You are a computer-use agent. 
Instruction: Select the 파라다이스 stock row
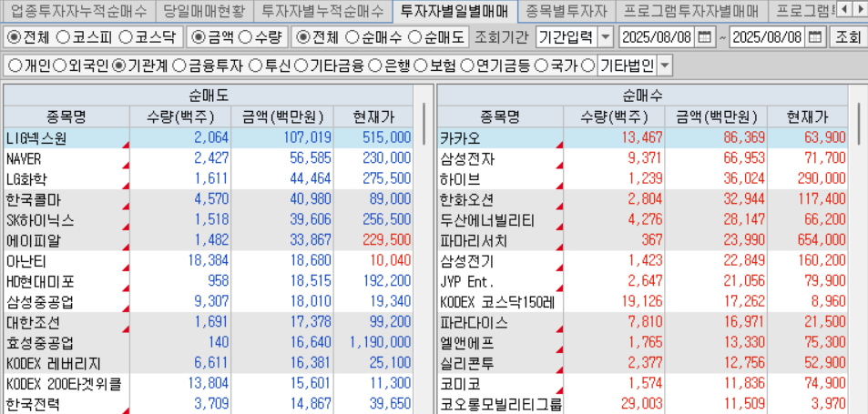(x=642, y=322)
